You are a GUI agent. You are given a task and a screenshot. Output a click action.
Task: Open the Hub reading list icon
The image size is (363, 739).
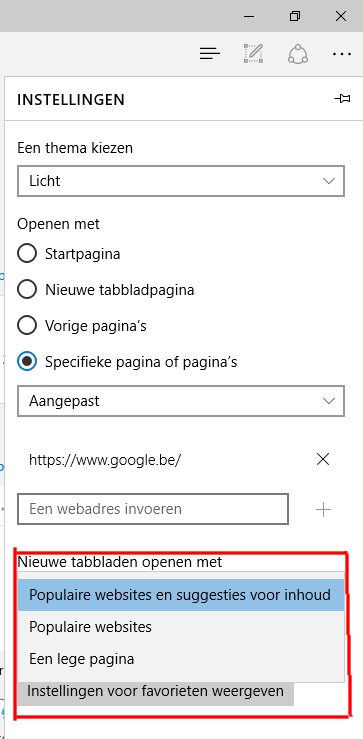[x=210, y=54]
